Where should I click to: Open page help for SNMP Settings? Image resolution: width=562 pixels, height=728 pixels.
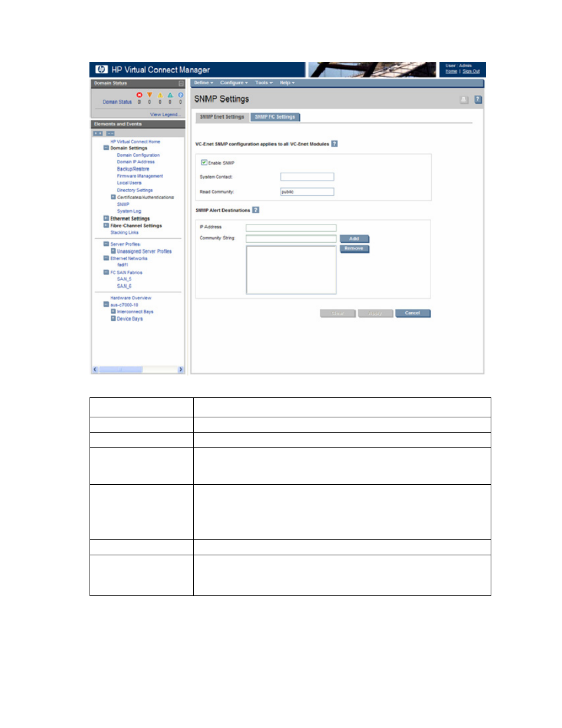478,100
